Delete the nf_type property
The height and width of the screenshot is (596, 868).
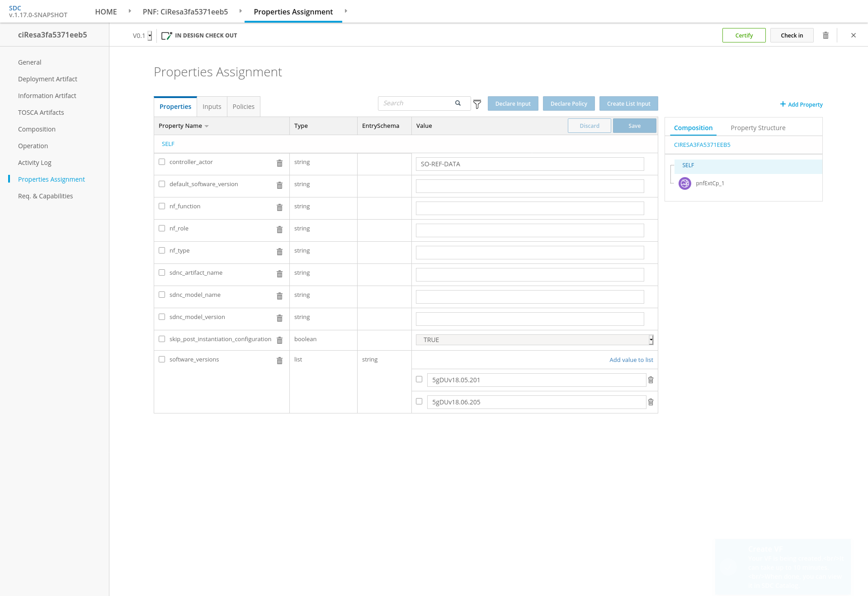click(279, 252)
